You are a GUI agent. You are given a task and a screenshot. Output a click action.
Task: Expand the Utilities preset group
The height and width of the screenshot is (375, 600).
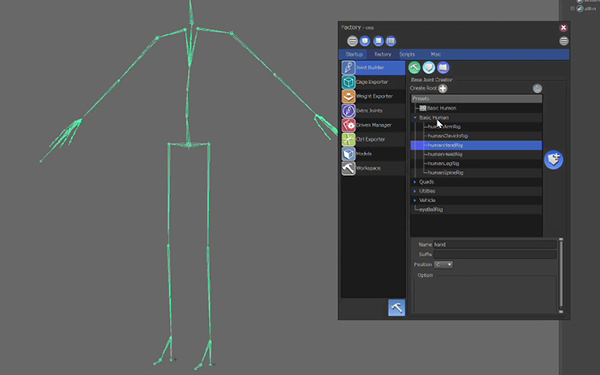pyautogui.click(x=415, y=191)
